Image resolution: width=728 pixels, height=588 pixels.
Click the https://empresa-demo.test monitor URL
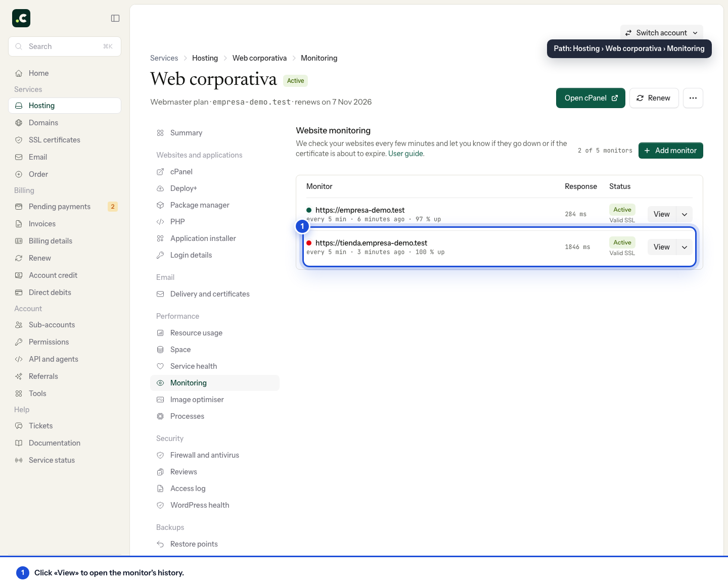click(360, 210)
